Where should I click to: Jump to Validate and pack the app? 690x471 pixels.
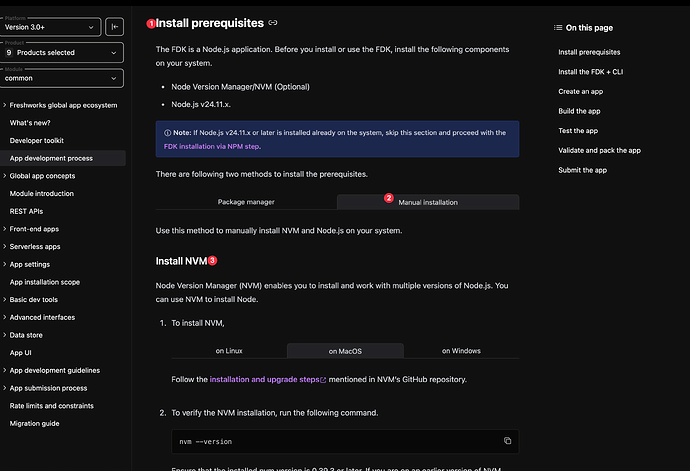pos(599,150)
